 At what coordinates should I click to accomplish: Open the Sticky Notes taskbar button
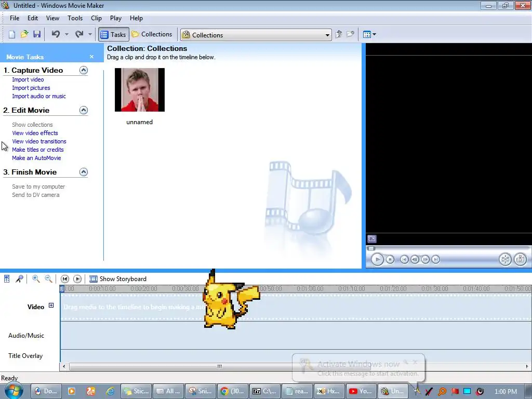[136, 391]
